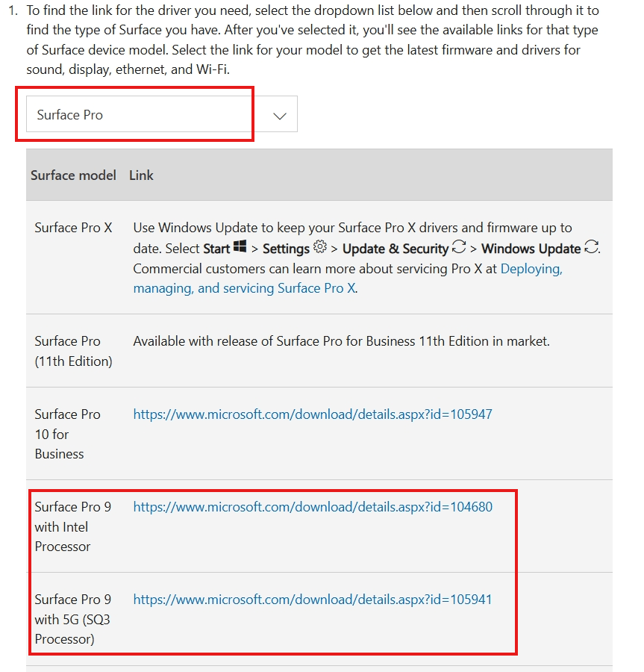The height and width of the screenshot is (672, 644).
Task: Click the dropdown chevron arrow
Action: point(280,116)
